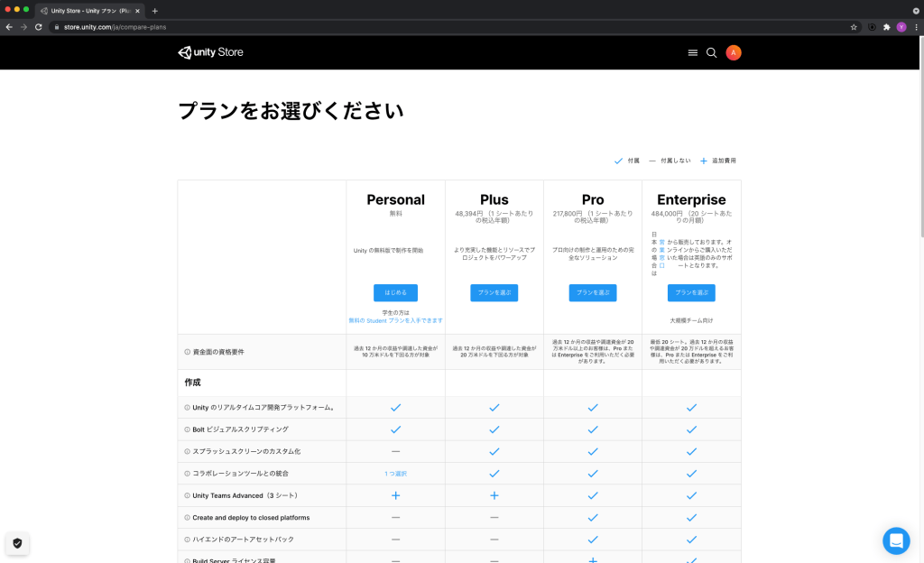Viewport: 924px width, 563px height.
Task: Click the プランをお選びください heading
Action: coord(291,111)
